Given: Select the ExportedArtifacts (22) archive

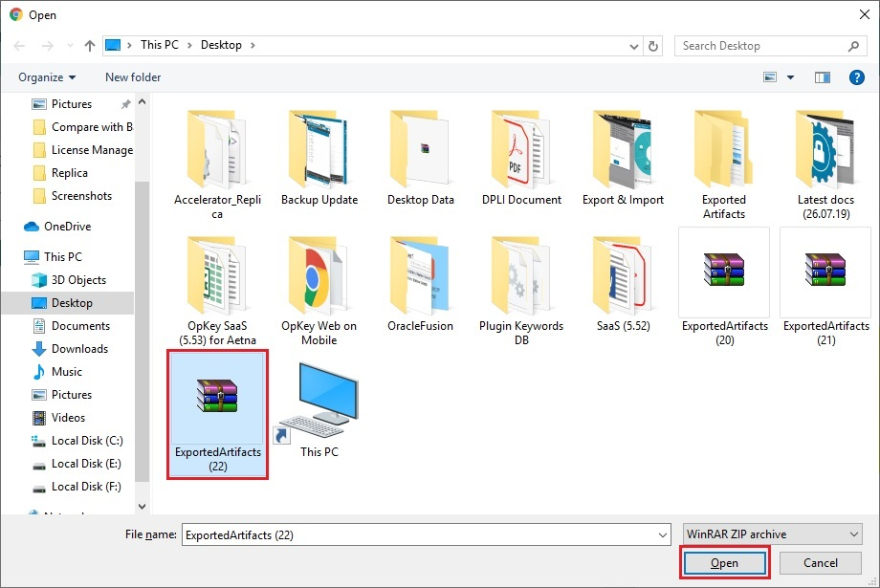Looking at the screenshot, I should [217, 414].
